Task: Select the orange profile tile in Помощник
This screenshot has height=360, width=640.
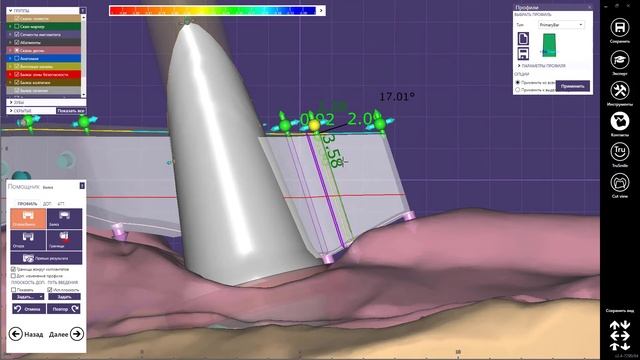Action: coord(28,218)
